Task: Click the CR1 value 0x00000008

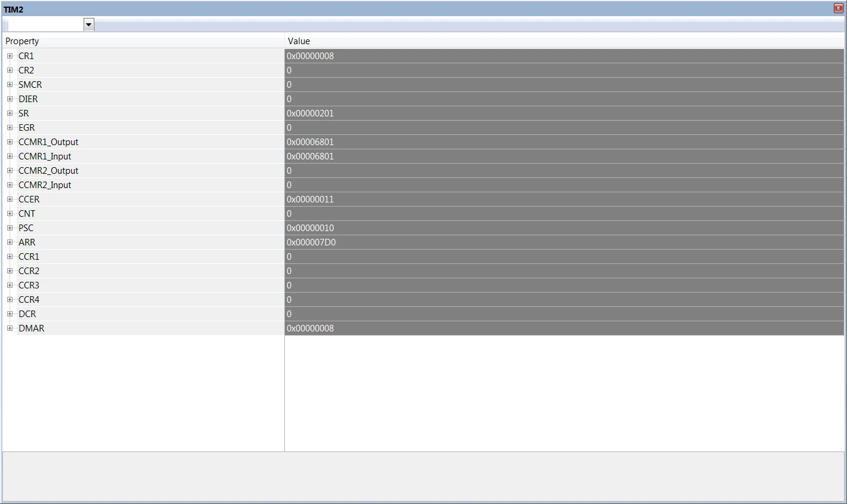Action: (x=310, y=56)
